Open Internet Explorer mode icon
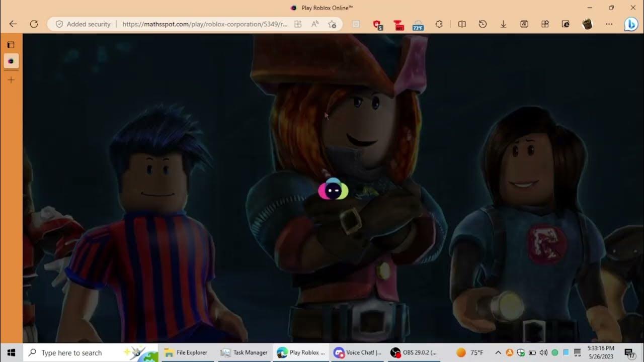 point(566,24)
